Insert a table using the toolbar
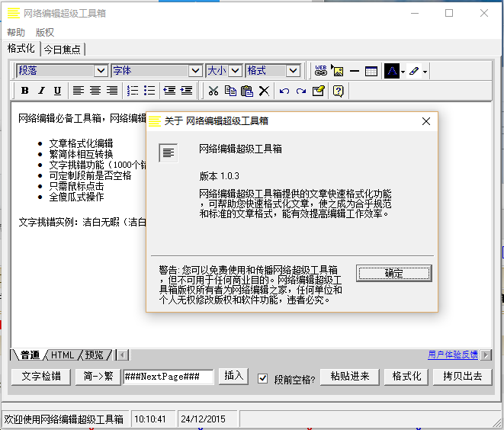Viewport: 504px width, 430px height. (x=371, y=71)
